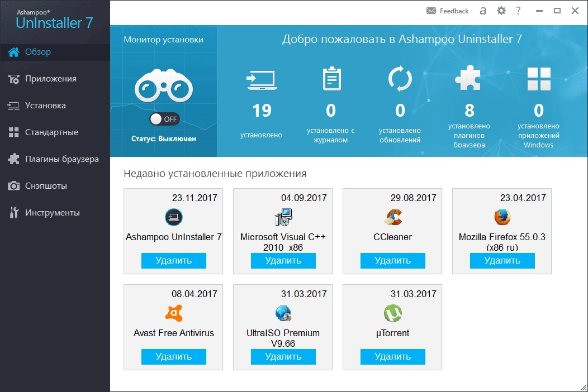Uninstall Avast Free Antivirus via Удалить
Screen dimensions: 588x392
[174, 357]
